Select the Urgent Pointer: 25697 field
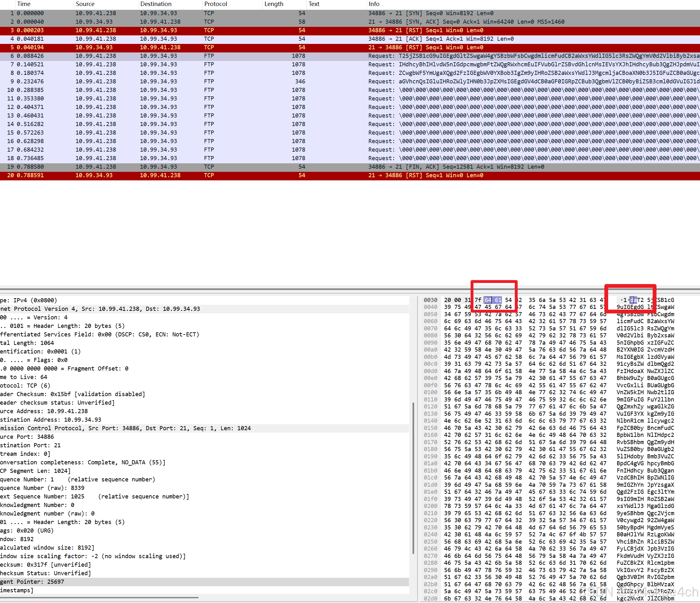This screenshot has height=603, width=700. [32, 582]
